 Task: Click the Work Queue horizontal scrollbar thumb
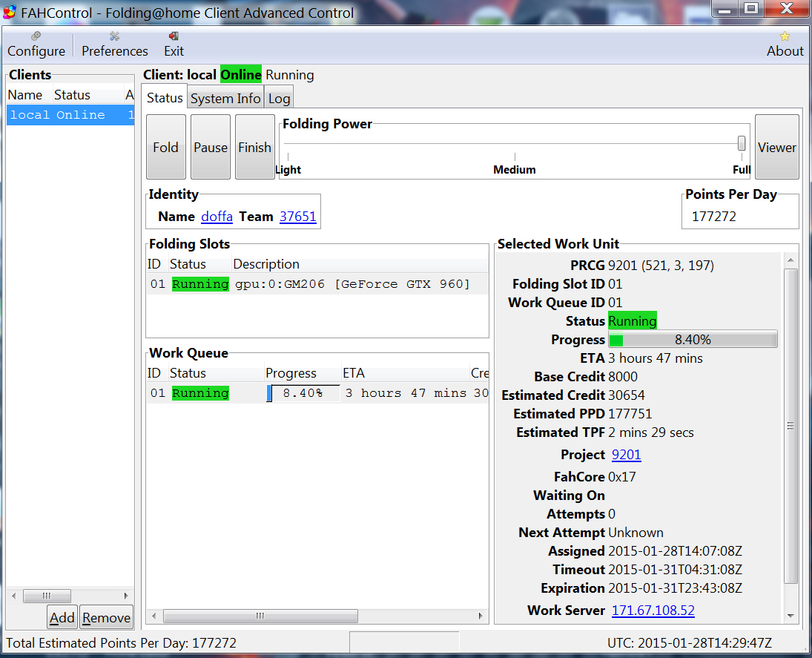260,616
